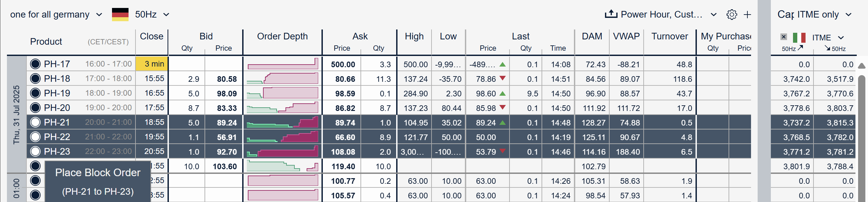Click ITME value 3,788.4
The height and width of the screenshot is (202, 868).
click(x=840, y=166)
